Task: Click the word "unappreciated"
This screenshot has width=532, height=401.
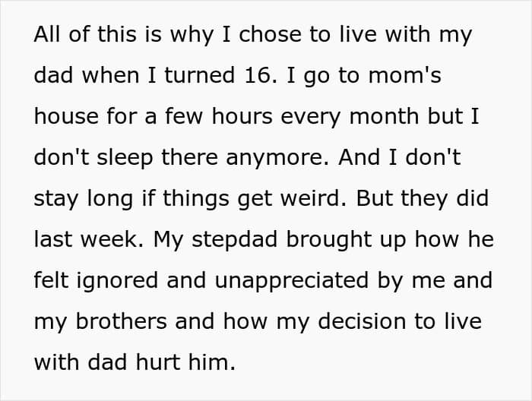Action: tap(293, 280)
